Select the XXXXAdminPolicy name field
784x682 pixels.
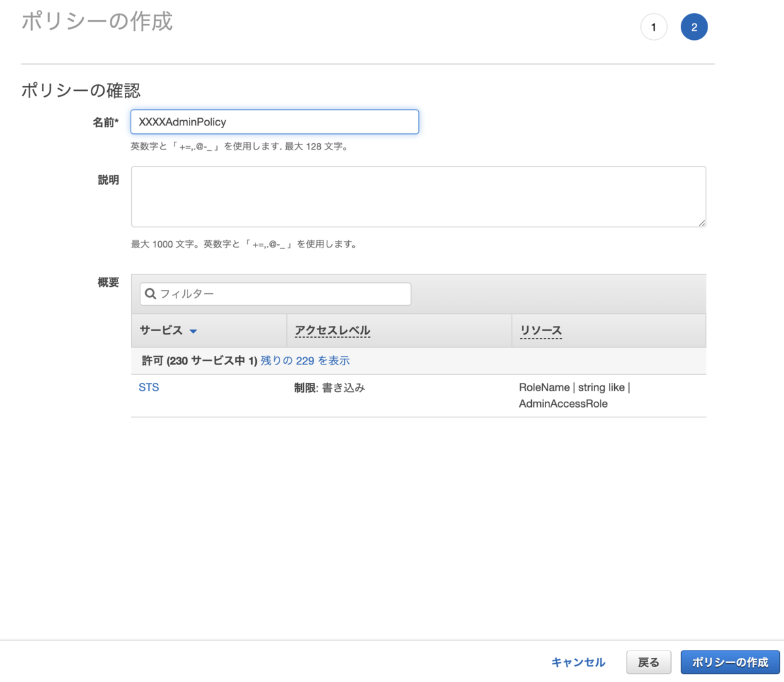(x=274, y=122)
